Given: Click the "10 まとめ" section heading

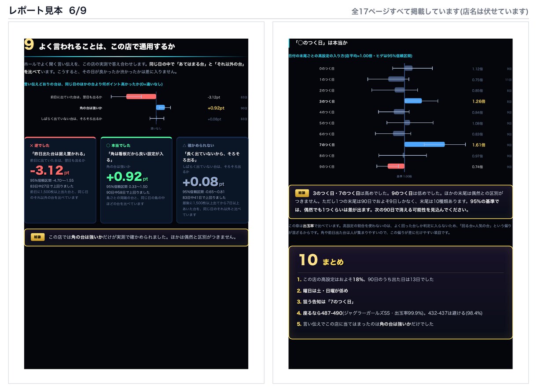Looking at the screenshot, I should [321, 260].
